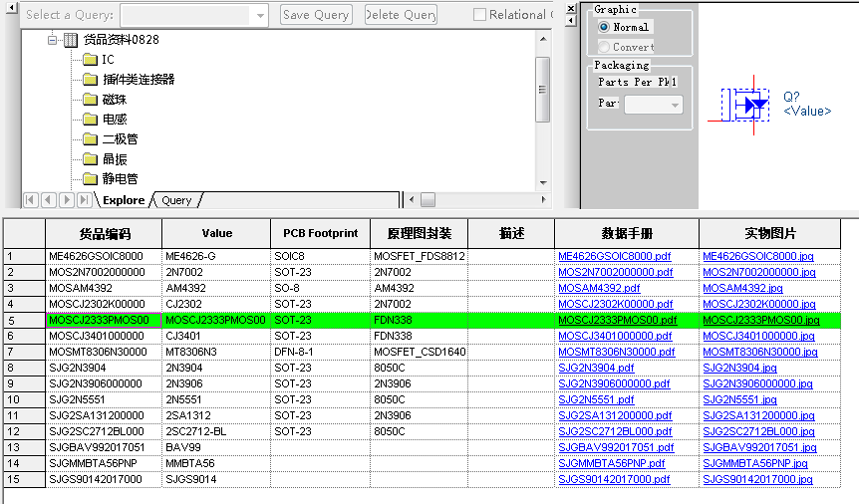Click the 货品资料0828 database table icon

click(x=71, y=40)
